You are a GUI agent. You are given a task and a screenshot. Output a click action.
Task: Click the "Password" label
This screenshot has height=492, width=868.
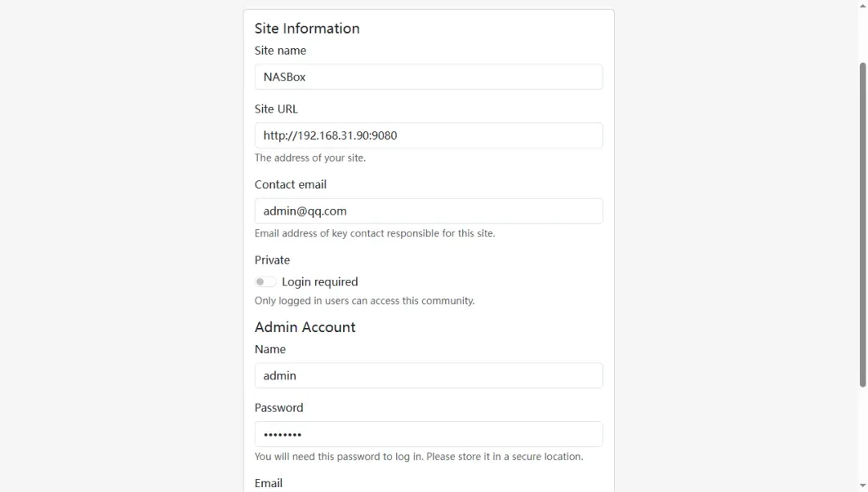click(x=279, y=408)
